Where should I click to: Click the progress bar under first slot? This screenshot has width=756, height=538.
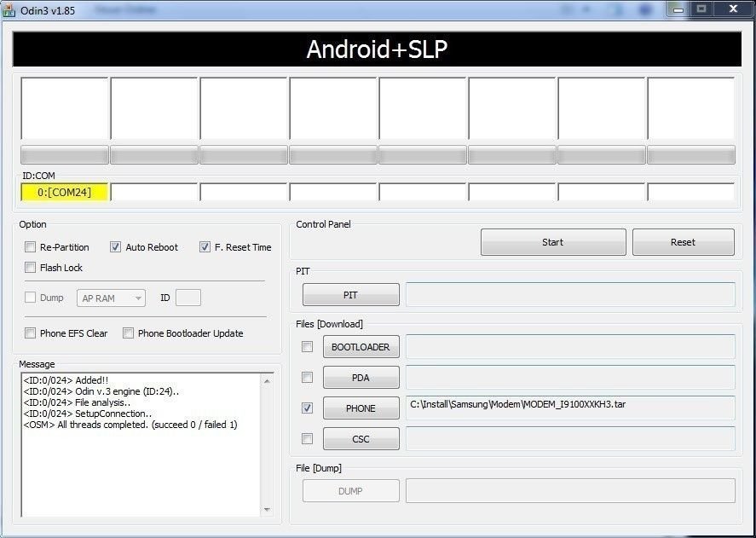(x=65, y=155)
